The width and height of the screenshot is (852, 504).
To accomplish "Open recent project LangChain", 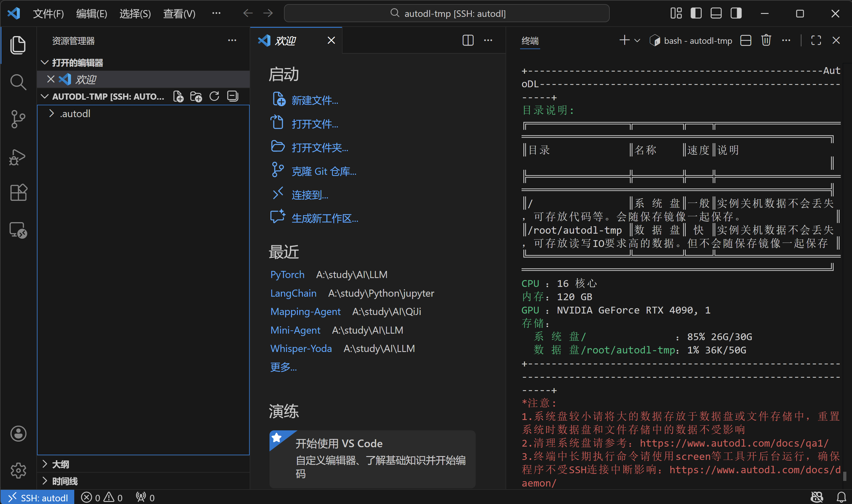I will point(293,293).
